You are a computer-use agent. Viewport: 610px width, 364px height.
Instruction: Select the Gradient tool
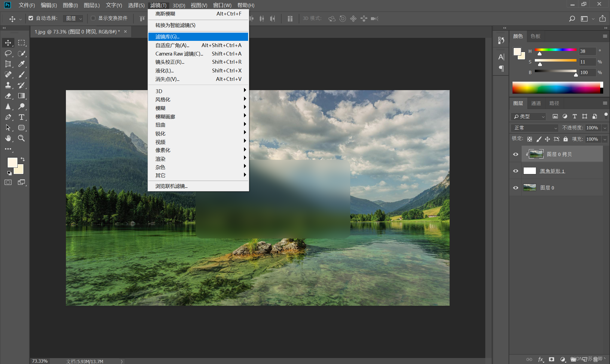pyautogui.click(x=22, y=96)
